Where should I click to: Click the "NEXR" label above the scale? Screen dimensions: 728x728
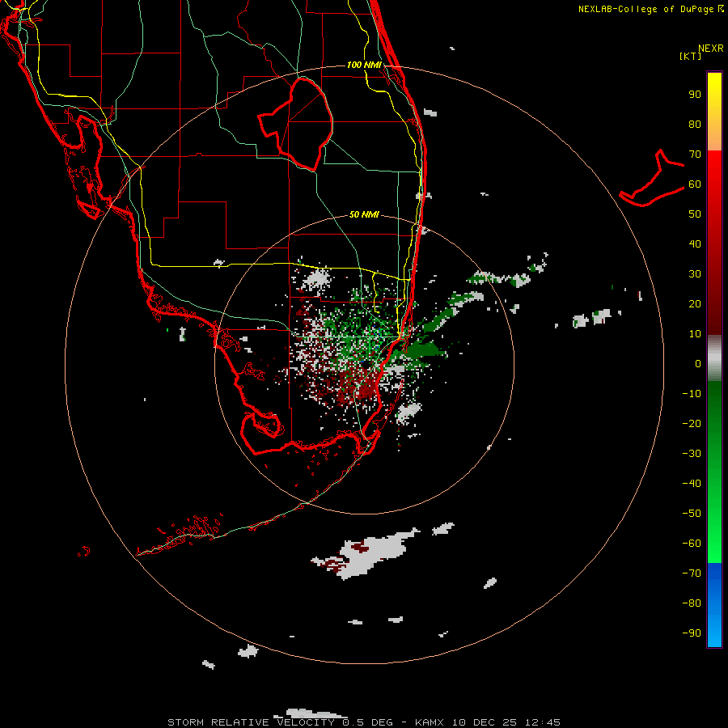pyautogui.click(x=711, y=49)
